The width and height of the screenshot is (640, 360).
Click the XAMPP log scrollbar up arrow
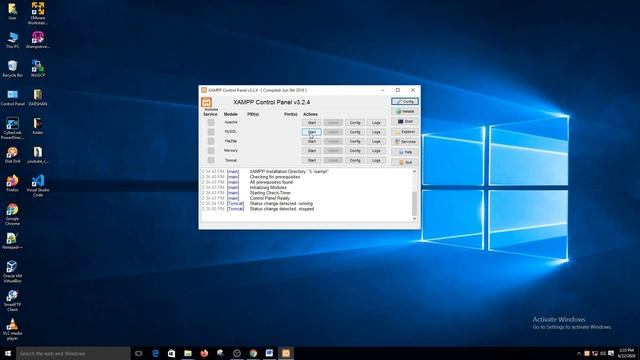click(414, 171)
